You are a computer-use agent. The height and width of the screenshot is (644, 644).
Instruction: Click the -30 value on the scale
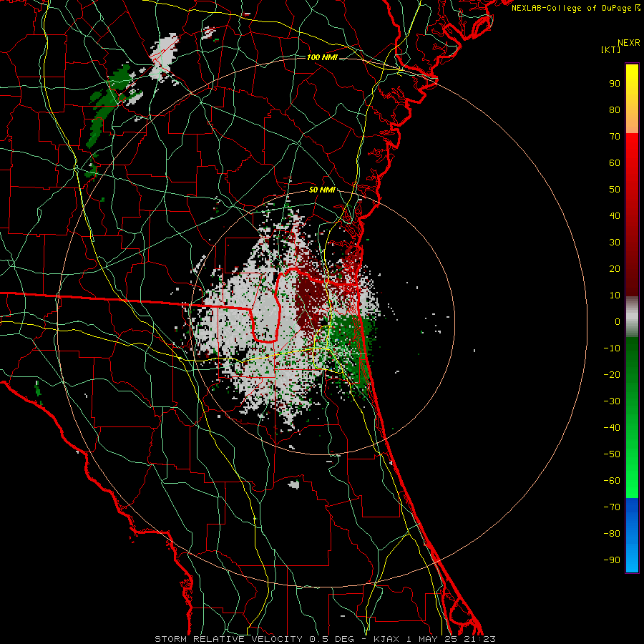[x=612, y=401]
